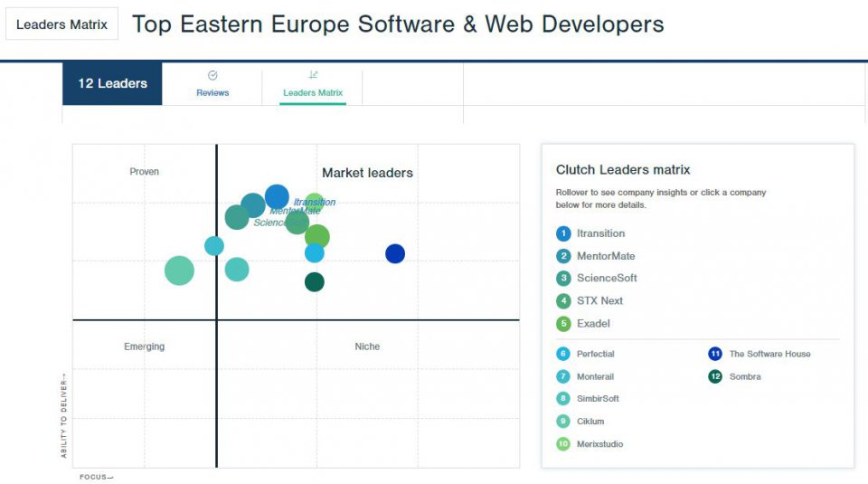Click the number 6 badge beside Perfectial
868x484 pixels.
pos(563,354)
